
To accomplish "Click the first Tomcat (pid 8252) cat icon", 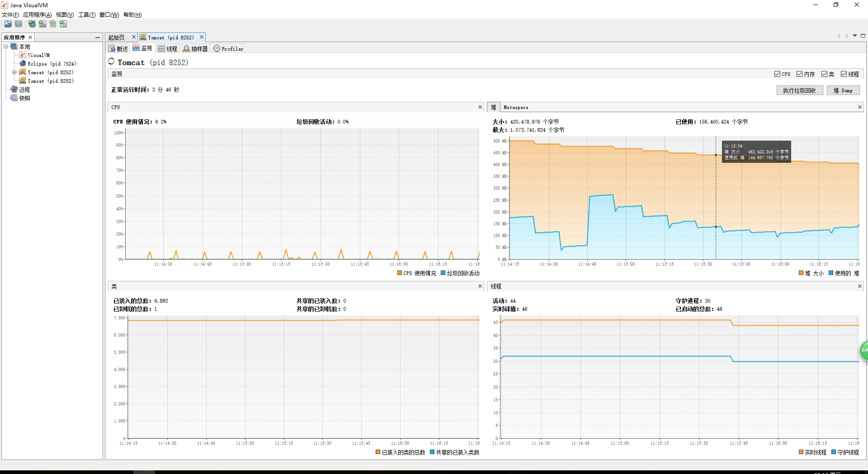I will point(23,72).
